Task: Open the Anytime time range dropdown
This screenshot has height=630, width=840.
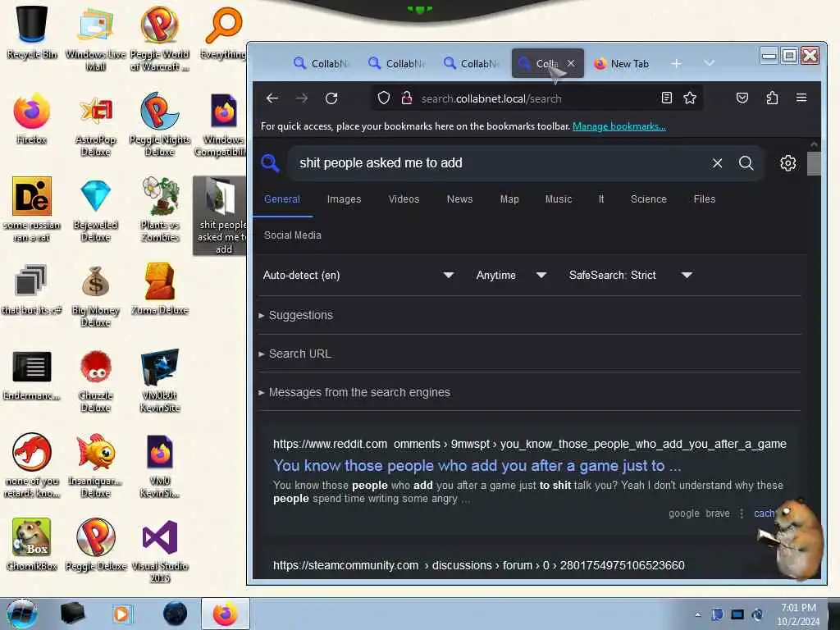Action: pyautogui.click(x=511, y=276)
